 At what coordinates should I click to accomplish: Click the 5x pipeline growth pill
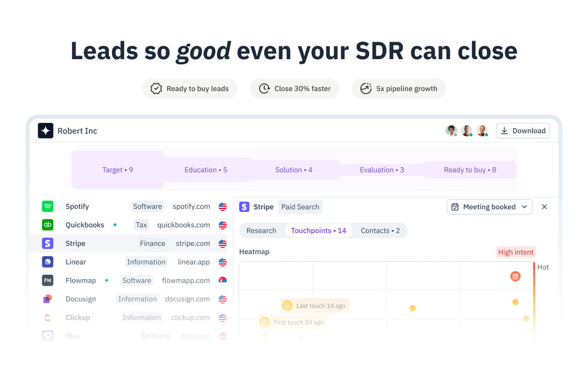pos(399,88)
